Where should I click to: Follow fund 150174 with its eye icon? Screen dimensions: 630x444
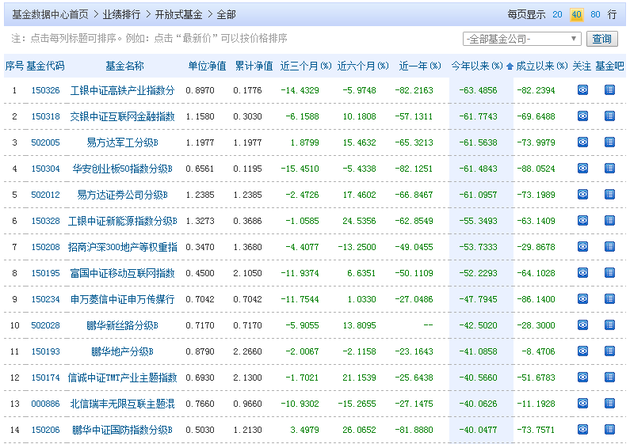click(583, 377)
